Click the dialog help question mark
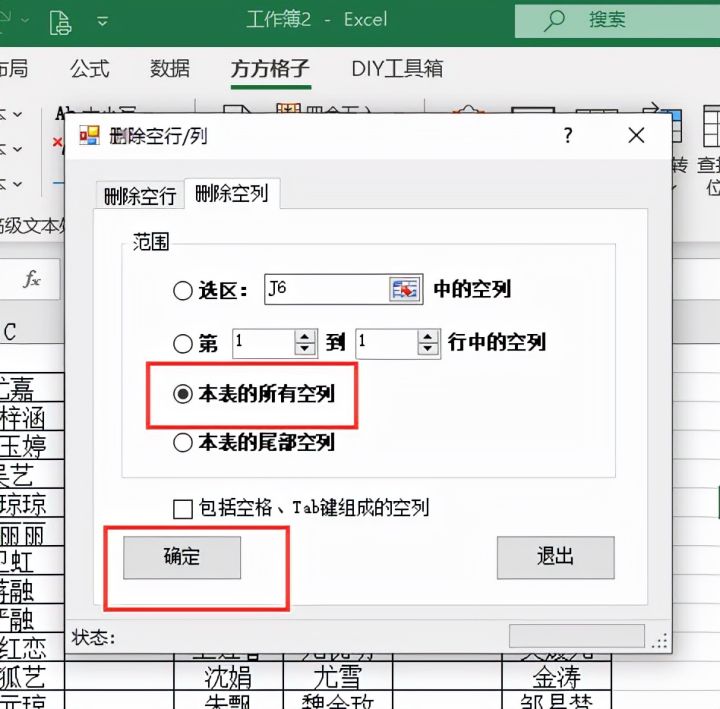This screenshot has width=720, height=709. [x=568, y=136]
